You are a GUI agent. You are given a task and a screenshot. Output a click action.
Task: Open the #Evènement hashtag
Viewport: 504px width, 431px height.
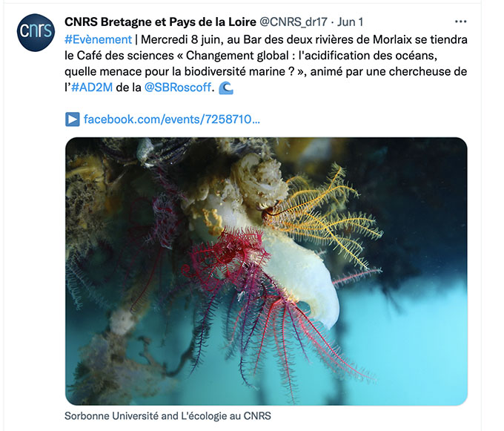(x=98, y=39)
